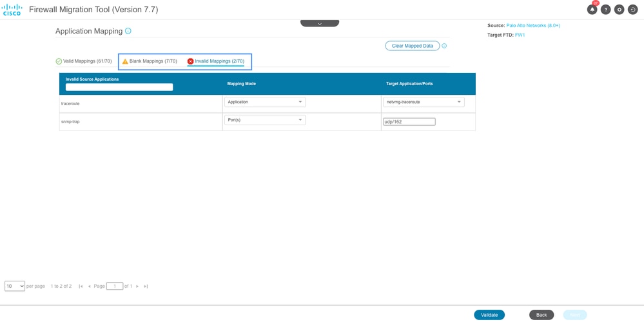Image resolution: width=644 pixels, height=322 pixels.
Task: Open Mapping Mode dropdown for snmp-trap
Action: (265, 120)
